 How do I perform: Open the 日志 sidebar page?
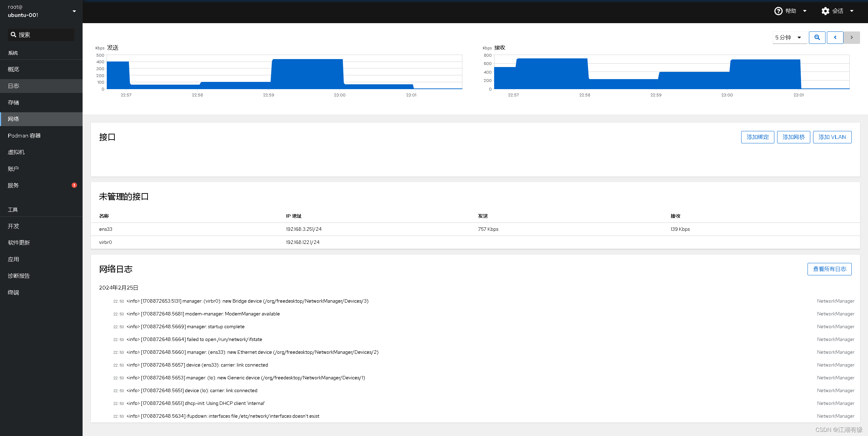[x=14, y=86]
